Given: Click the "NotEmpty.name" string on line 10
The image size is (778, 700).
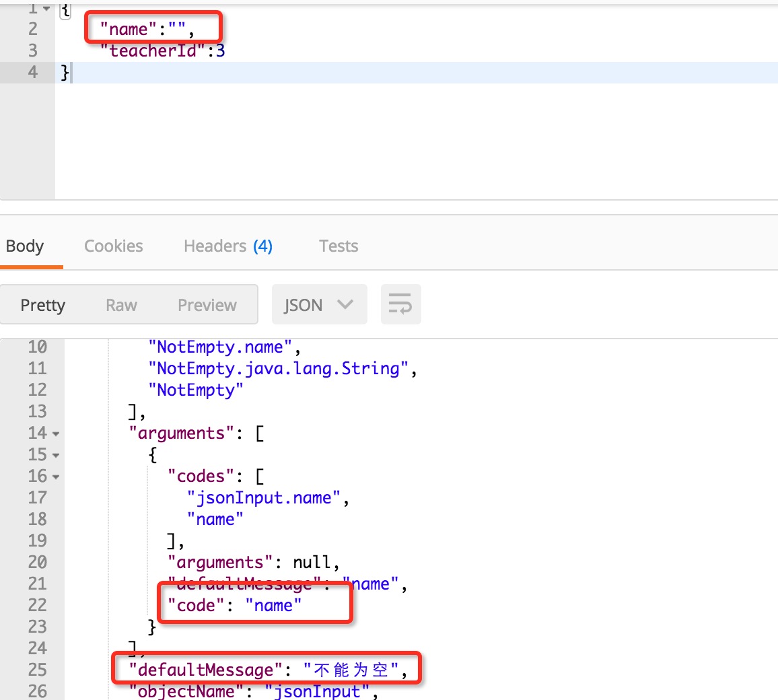Looking at the screenshot, I should 220,347.
